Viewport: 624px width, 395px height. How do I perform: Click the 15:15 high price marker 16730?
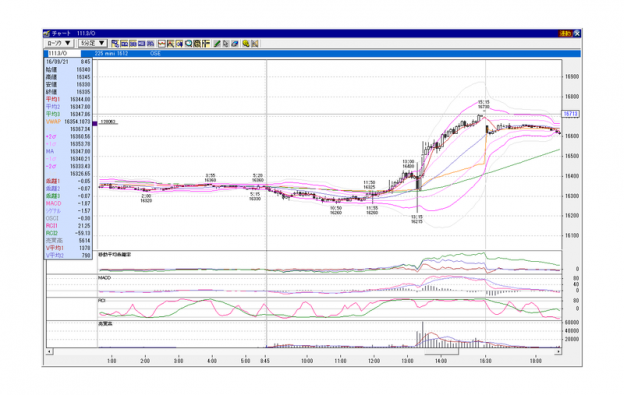click(484, 105)
